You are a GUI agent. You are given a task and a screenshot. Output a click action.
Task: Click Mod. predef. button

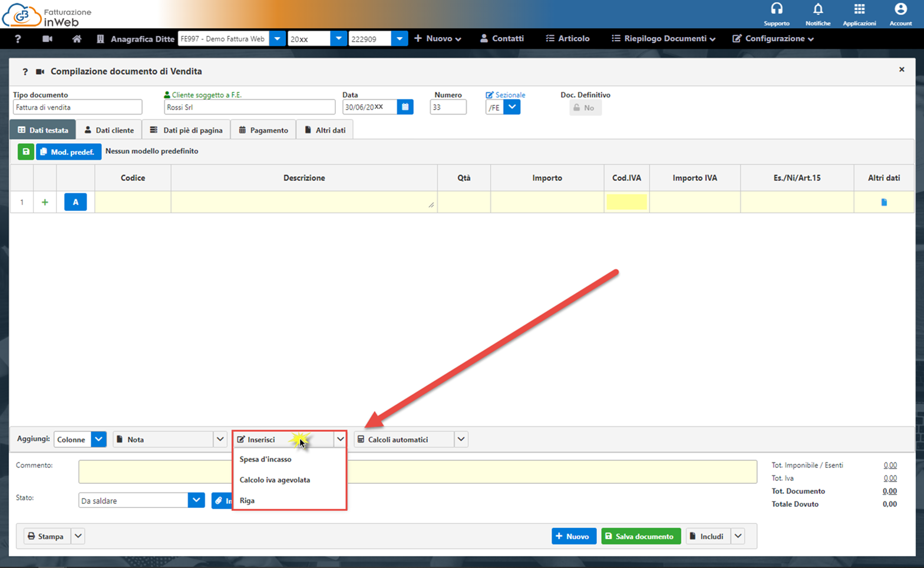coord(68,152)
